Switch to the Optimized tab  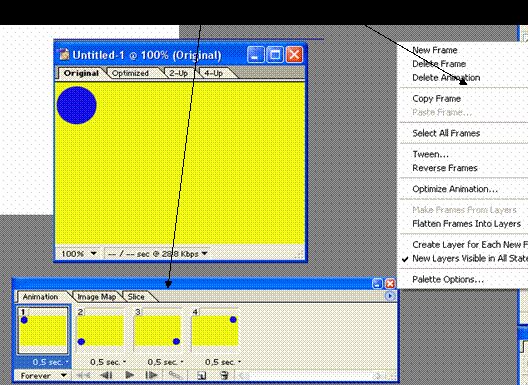130,73
